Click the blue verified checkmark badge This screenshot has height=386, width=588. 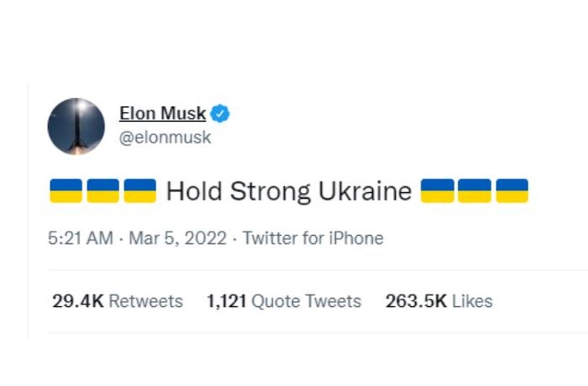(220, 113)
